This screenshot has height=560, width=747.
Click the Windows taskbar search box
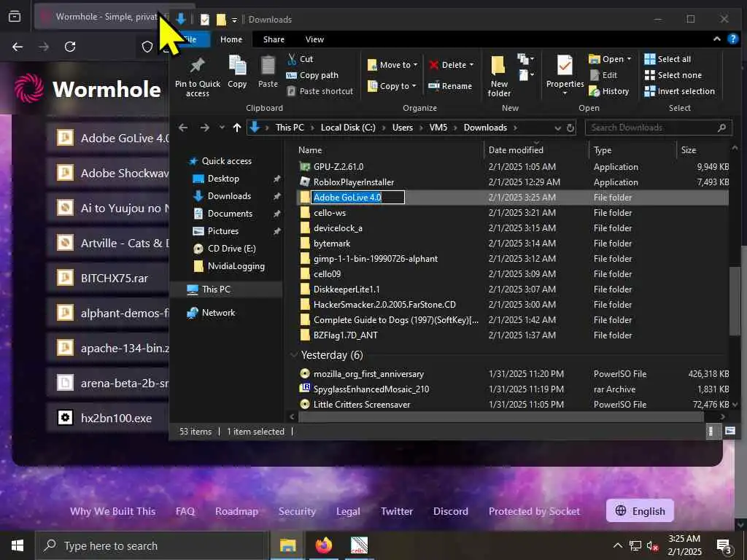point(152,545)
